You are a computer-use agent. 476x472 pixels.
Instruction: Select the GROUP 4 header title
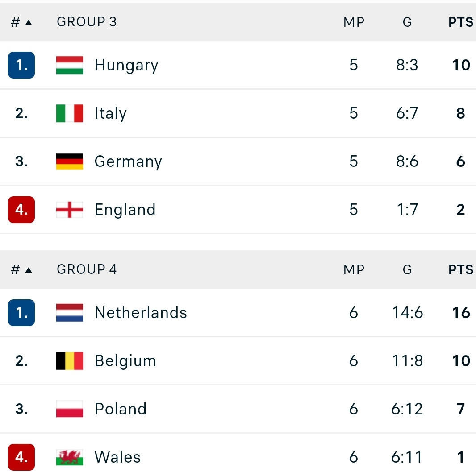pos(87,269)
